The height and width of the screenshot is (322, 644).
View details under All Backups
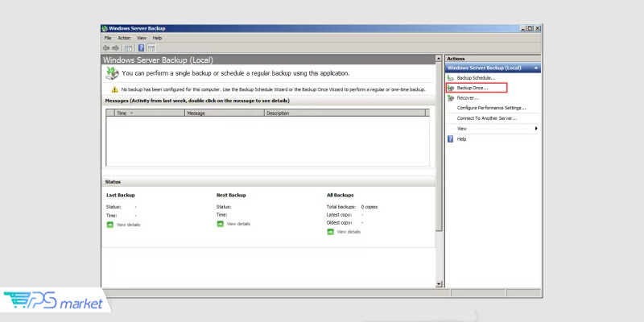coord(349,232)
